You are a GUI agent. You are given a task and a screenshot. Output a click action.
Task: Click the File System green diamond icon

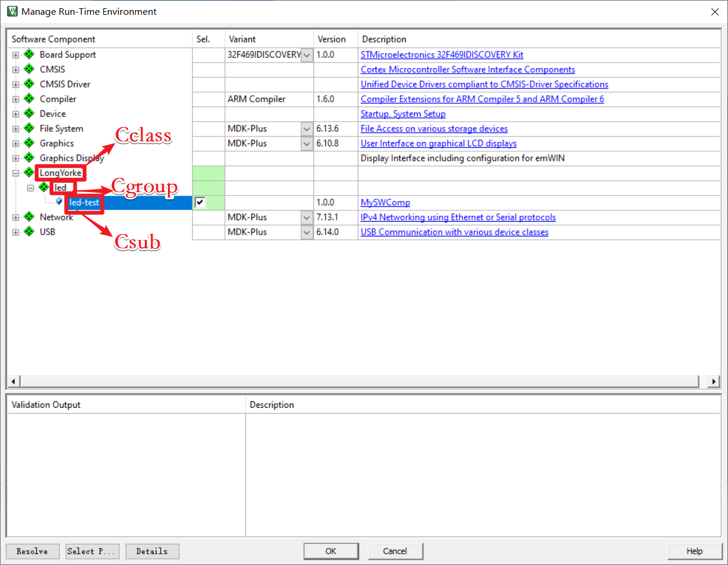pos(29,128)
